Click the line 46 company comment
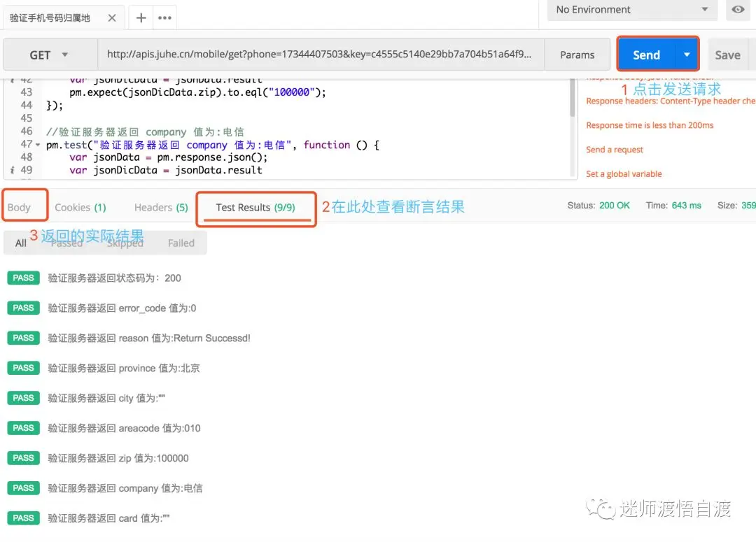Viewport: 756px width, 542px height. [145, 132]
